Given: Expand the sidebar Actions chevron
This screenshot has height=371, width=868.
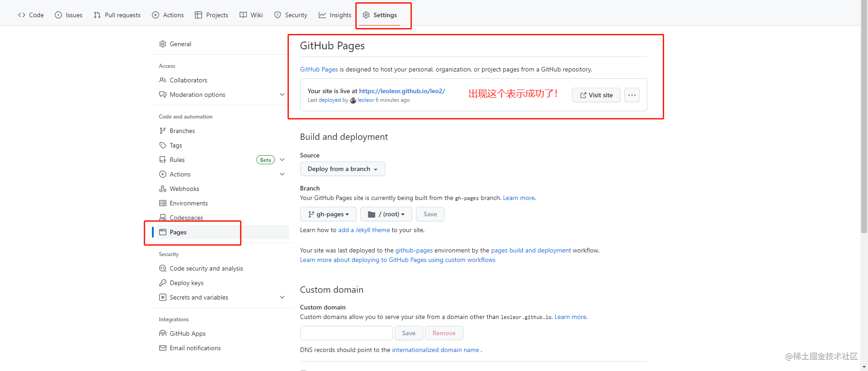Looking at the screenshot, I should tap(282, 174).
